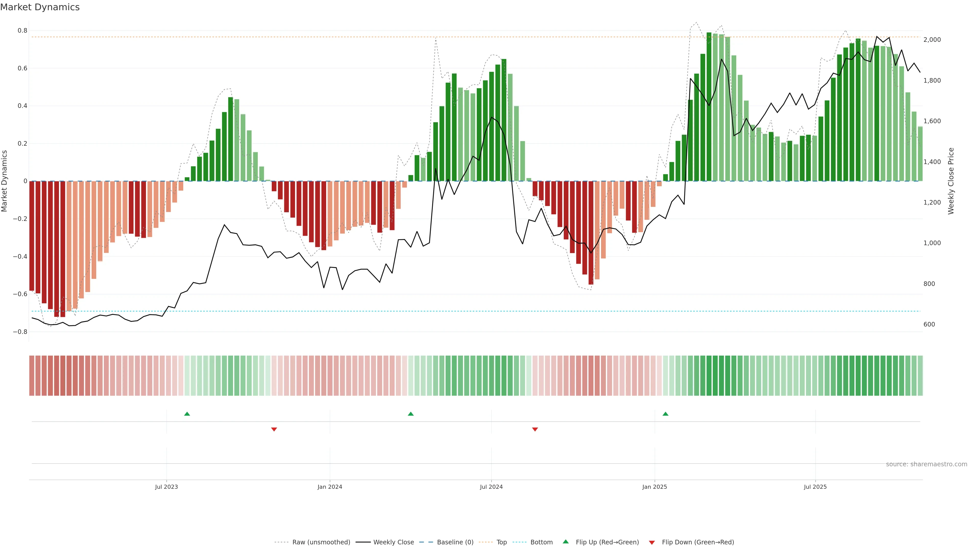The image size is (980, 551).
Task: Click the second green flip-up marker near April 2024
Action: click(x=410, y=414)
